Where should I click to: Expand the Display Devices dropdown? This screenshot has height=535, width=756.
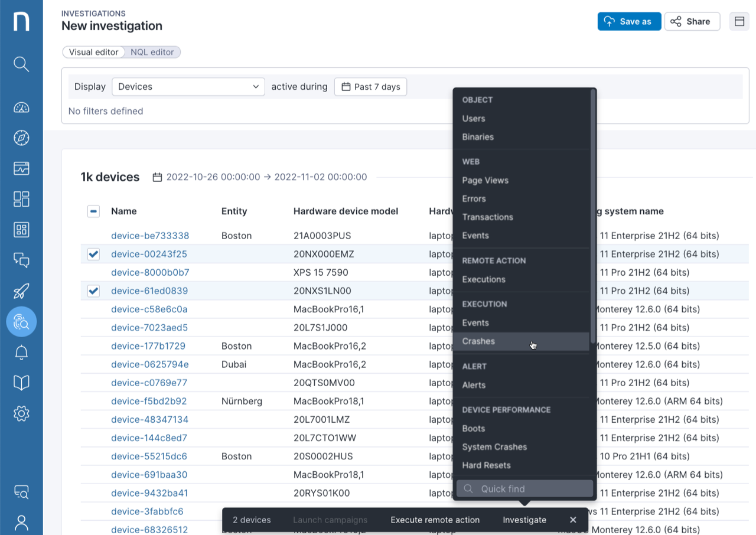188,87
